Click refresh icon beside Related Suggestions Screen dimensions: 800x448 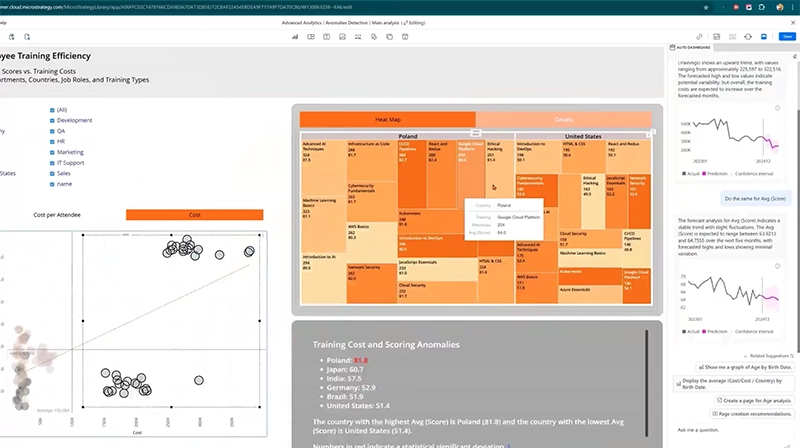(791, 356)
